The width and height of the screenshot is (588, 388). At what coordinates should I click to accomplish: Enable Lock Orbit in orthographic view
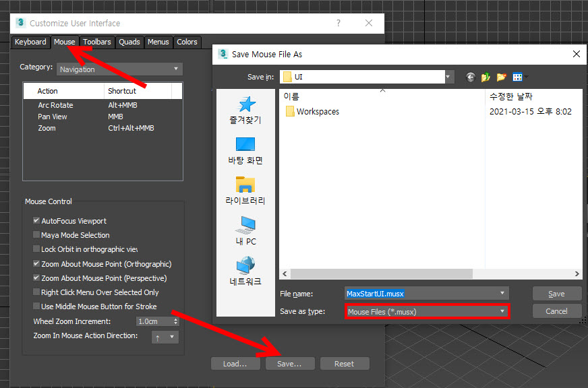36,249
